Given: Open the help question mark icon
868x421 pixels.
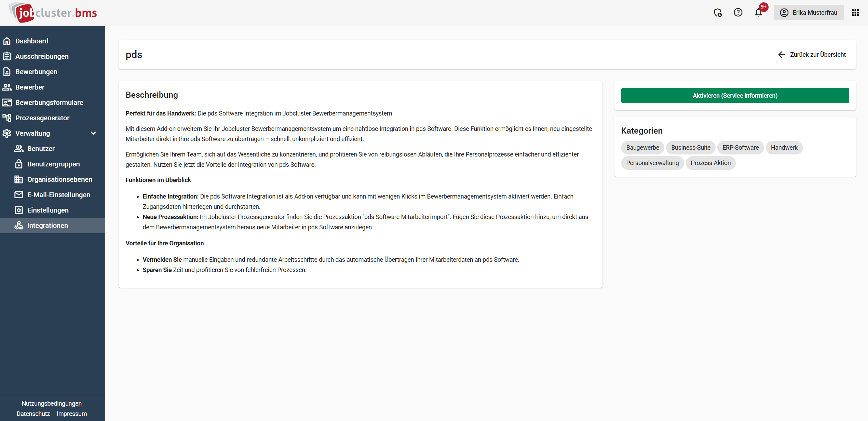Looking at the screenshot, I should pos(738,13).
